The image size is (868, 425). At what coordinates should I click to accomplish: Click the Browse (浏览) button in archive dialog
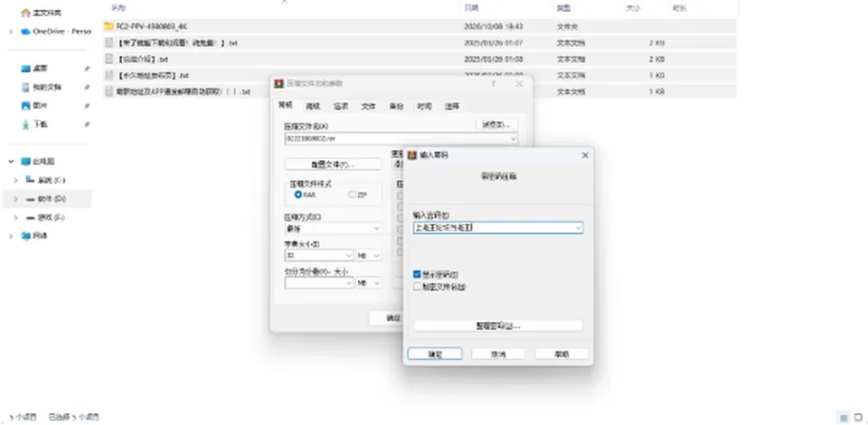coord(496,125)
